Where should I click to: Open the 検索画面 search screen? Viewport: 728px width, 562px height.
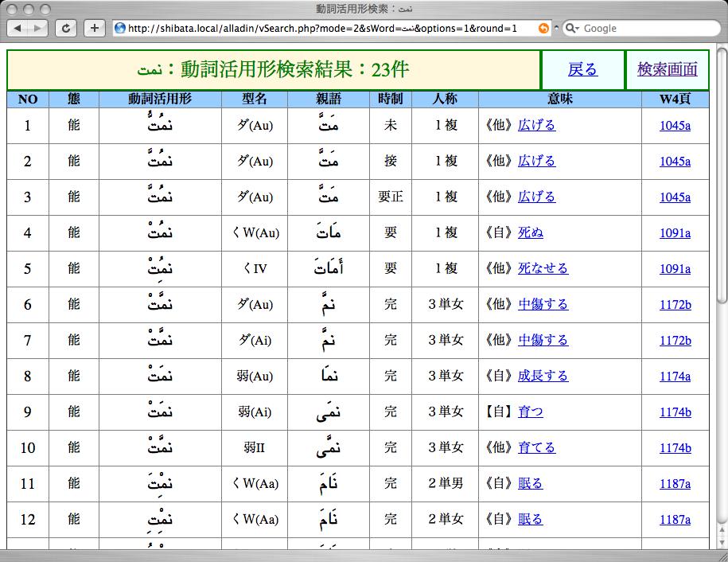click(668, 70)
